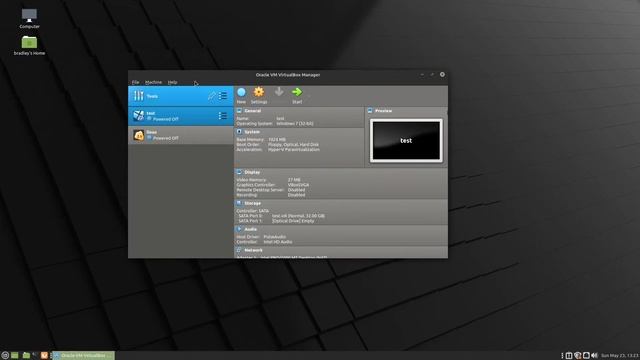Click the test VM preview thumbnail

click(x=406, y=140)
